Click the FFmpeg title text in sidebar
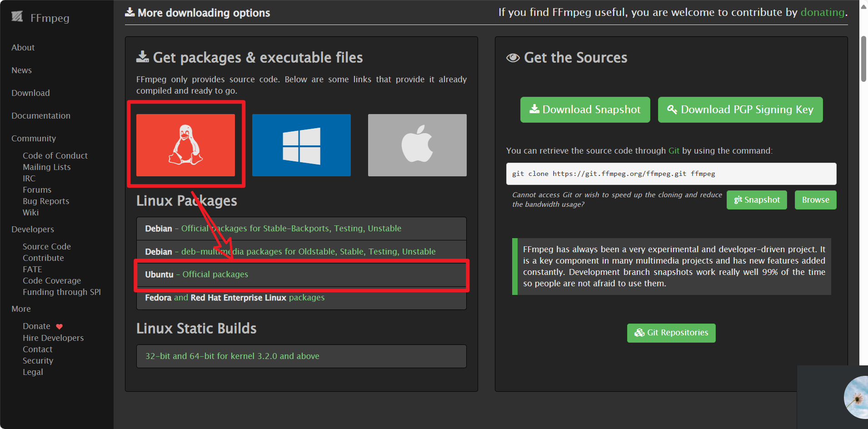Screen dimensions: 868x429 pos(50,18)
